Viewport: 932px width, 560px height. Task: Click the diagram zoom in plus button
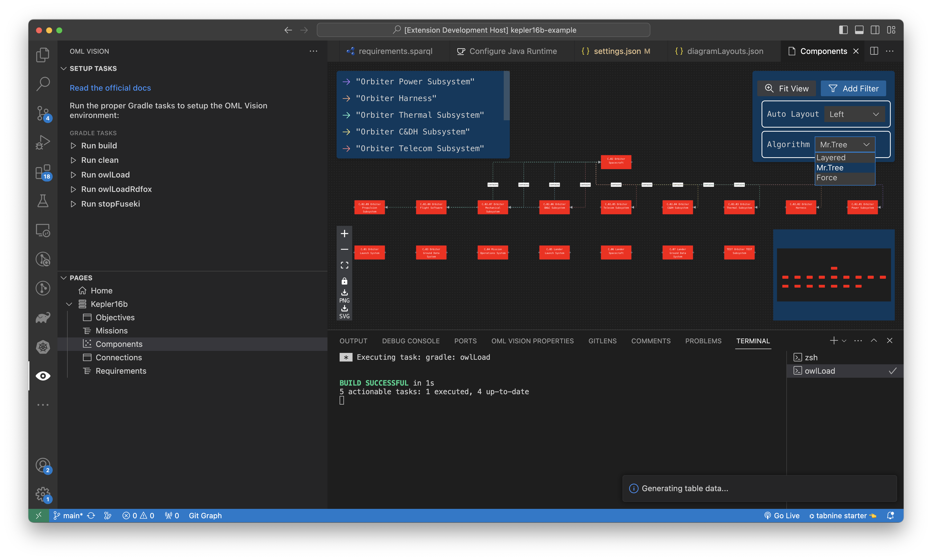344,234
